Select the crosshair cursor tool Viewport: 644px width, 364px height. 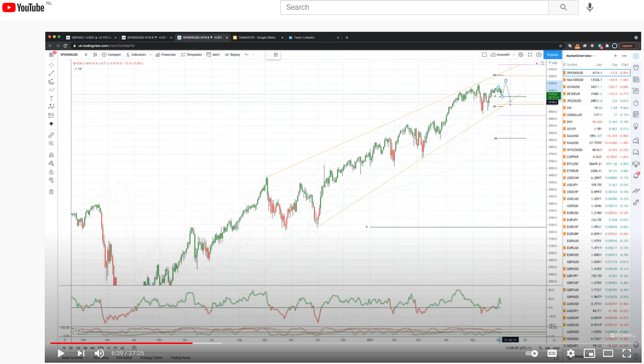point(51,65)
